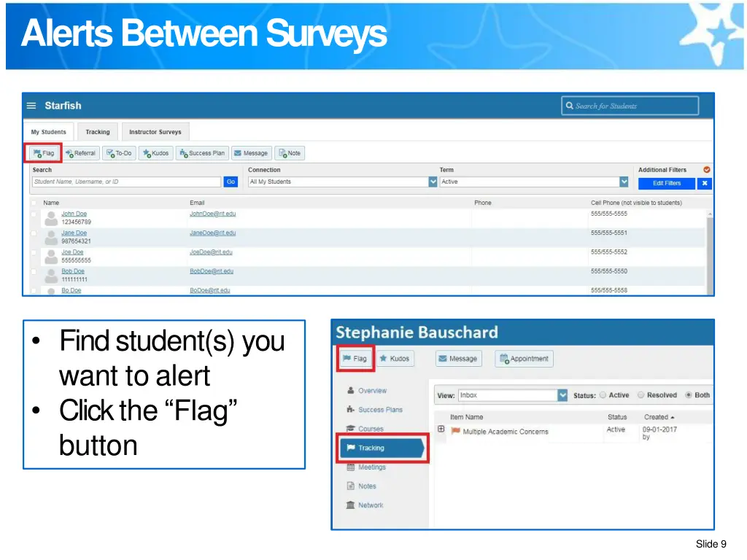
Task: Open Network in the profile sidebar
Action: coord(365,505)
